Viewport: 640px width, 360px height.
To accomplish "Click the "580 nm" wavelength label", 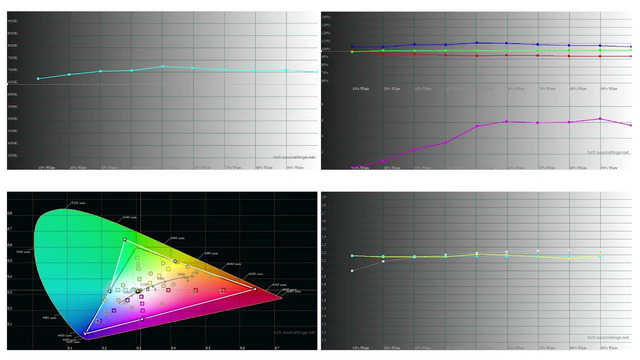I will (211, 253).
